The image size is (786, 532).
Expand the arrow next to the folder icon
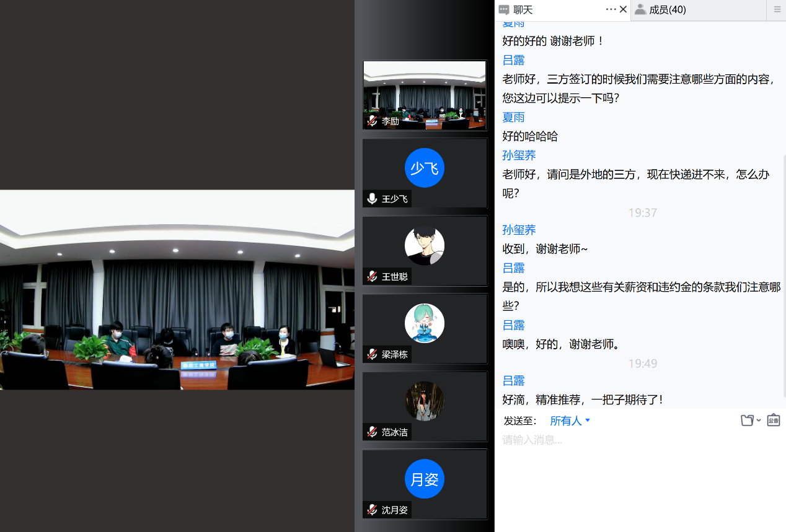pos(759,421)
